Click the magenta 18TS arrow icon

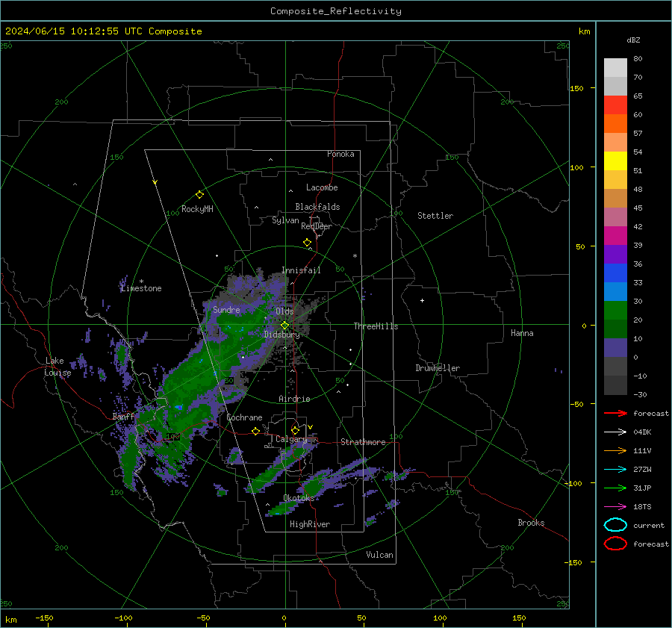coord(615,507)
